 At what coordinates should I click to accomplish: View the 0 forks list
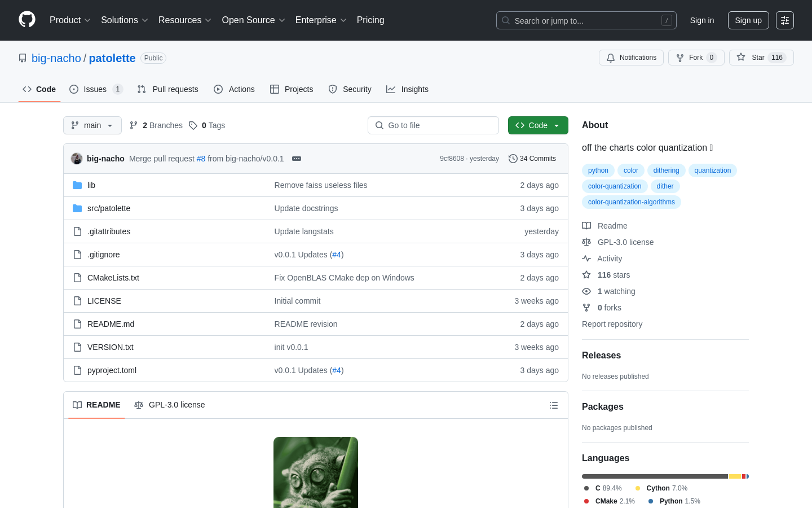pyautogui.click(x=609, y=308)
